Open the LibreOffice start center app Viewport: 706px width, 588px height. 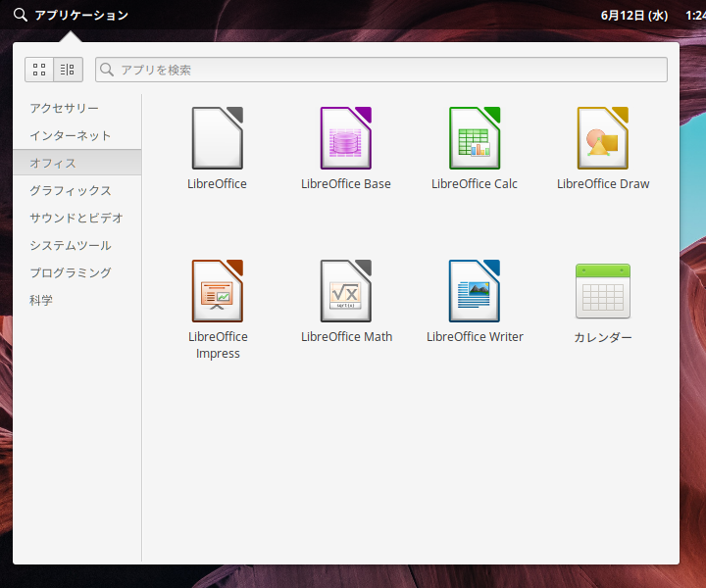(218, 148)
